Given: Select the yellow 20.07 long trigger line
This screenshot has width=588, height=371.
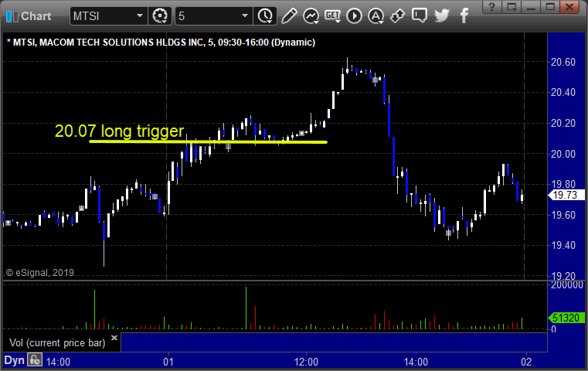Looking at the screenshot, I should point(208,141).
